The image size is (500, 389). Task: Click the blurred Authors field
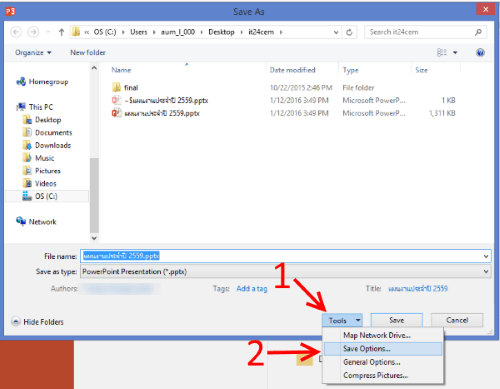coord(120,289)
